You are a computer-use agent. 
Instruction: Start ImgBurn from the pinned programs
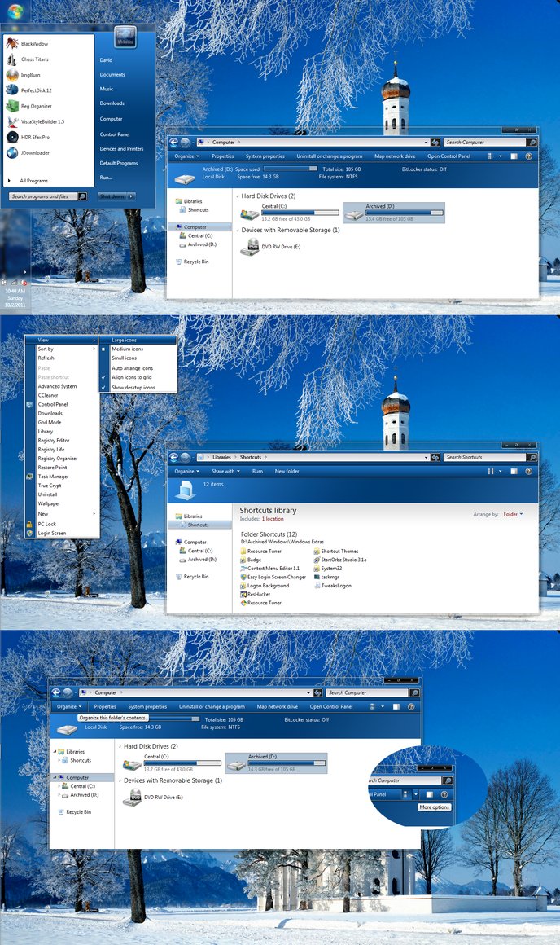pos(32,75)
